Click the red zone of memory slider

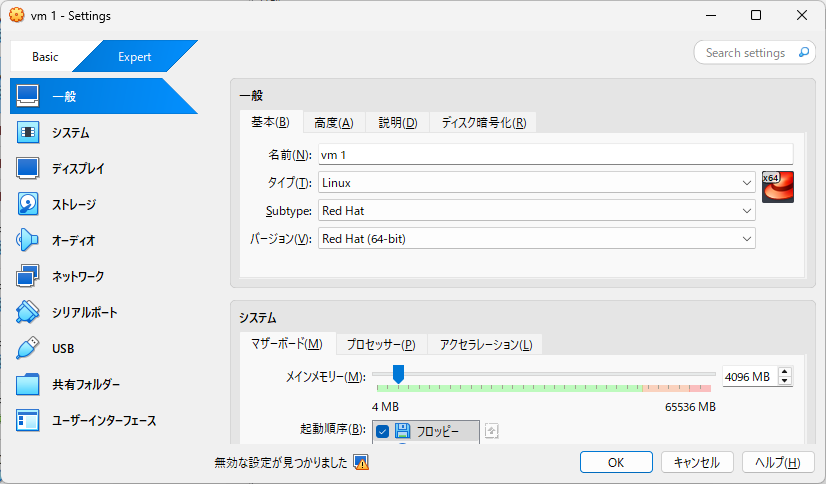(700, 388)
